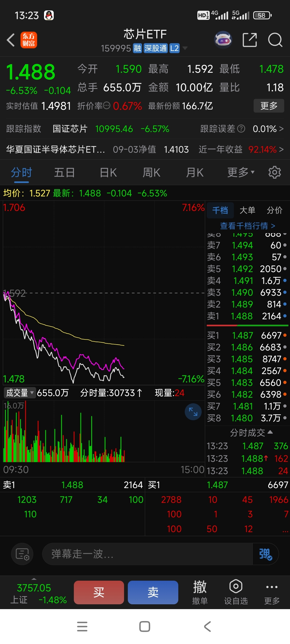Viewport: 290px width, 644px height.
Task: Expand the 上证 index ticker arrow
Action: coord(34,579)
